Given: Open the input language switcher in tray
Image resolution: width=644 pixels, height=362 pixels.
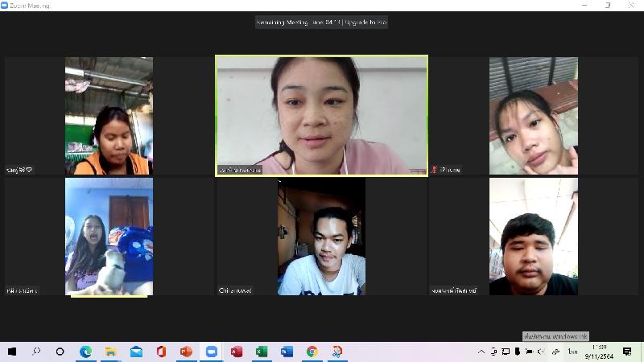Looking at the screenshot, I should point(573,352).
